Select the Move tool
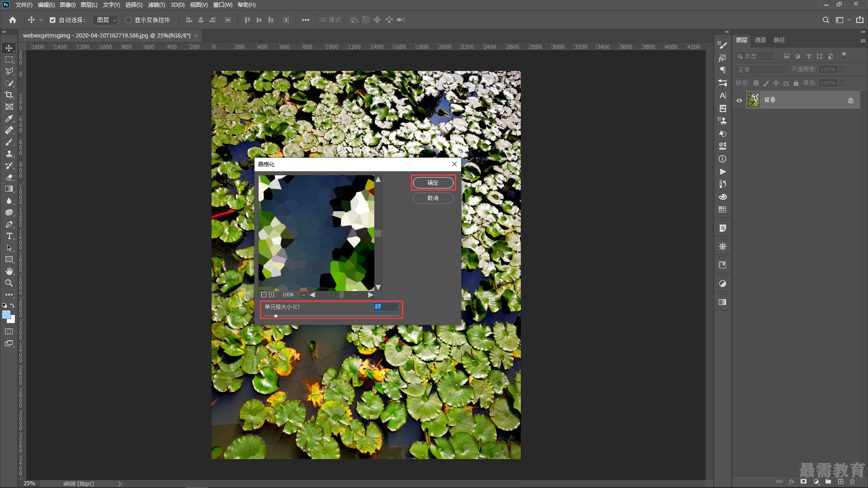The image size is (868, 488). pyautogui.click(x=9, y=48)
